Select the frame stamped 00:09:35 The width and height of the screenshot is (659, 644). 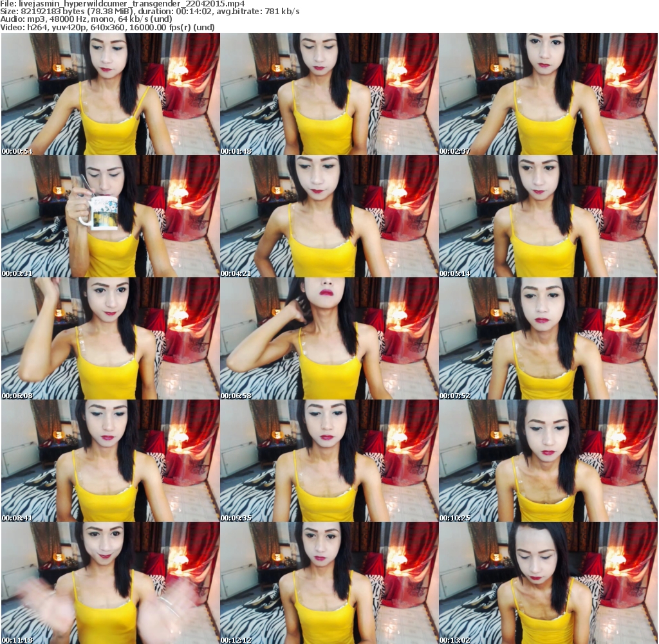pyautogui.click(x=329, y=461)
